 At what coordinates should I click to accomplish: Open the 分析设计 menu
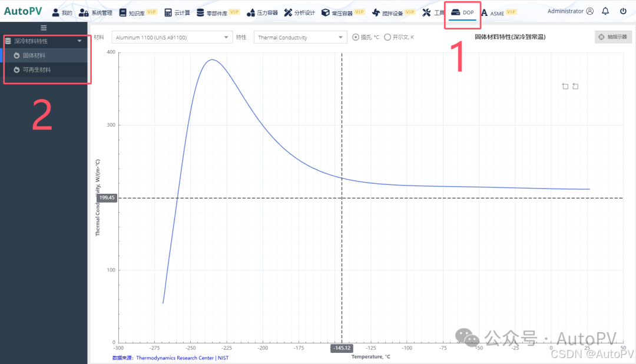tap(300, 12)
